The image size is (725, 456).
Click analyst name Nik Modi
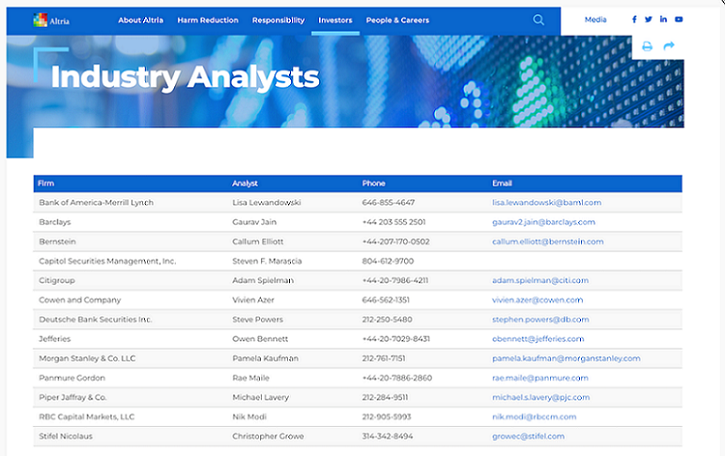pos(249,417)
